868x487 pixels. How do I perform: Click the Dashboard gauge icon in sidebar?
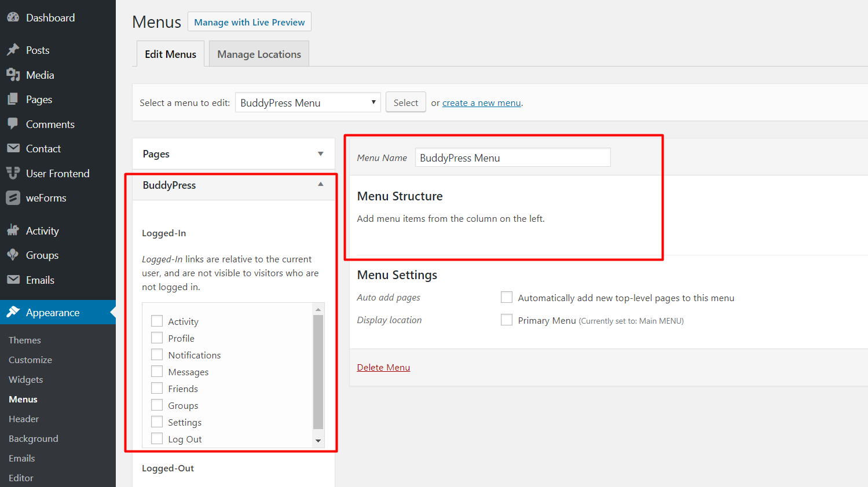13,18
